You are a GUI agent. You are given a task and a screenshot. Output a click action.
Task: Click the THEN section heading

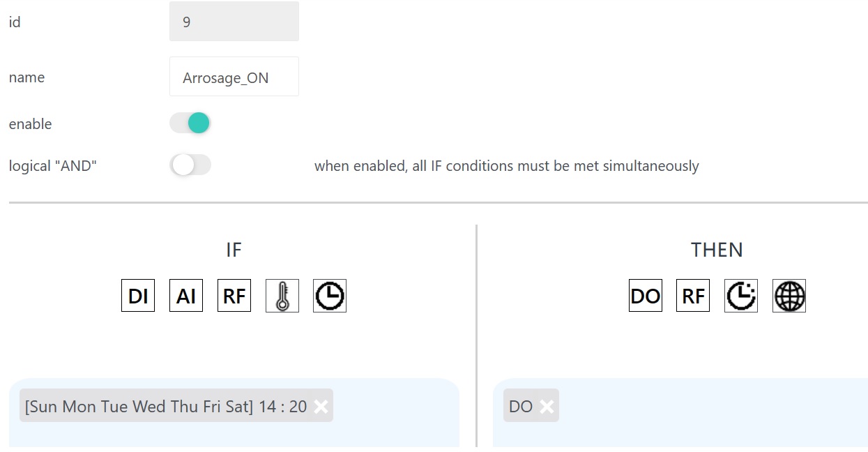(x=717, y=250)
